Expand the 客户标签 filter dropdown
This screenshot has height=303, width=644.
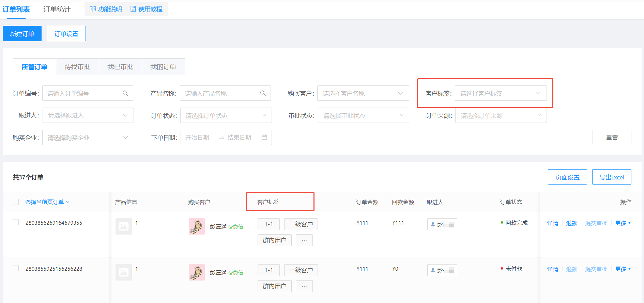click(x=500, y=93)
